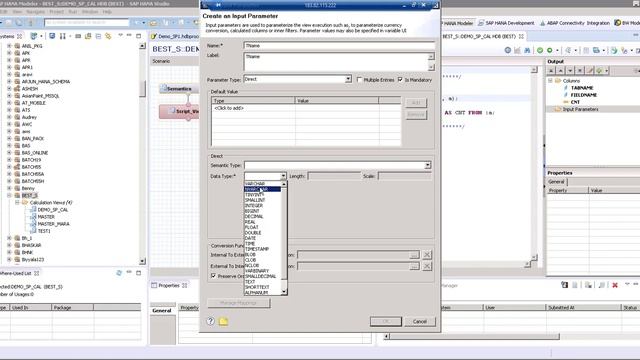
Task: Click the Name input field
Action: 339,46
